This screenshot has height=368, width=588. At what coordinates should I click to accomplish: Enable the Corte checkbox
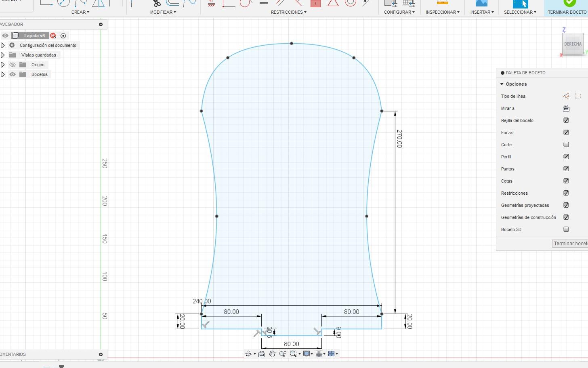pyautogui.click(x=566, y=145)
